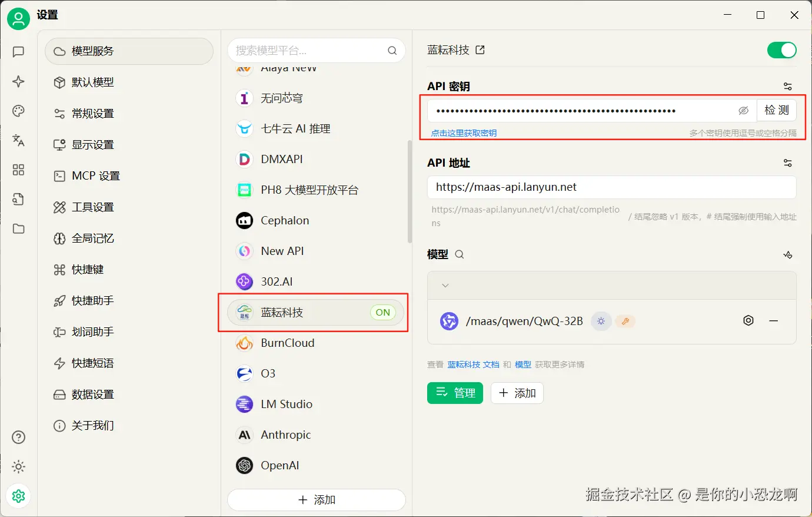Open 快捷助手 menu item

(129, 301)
